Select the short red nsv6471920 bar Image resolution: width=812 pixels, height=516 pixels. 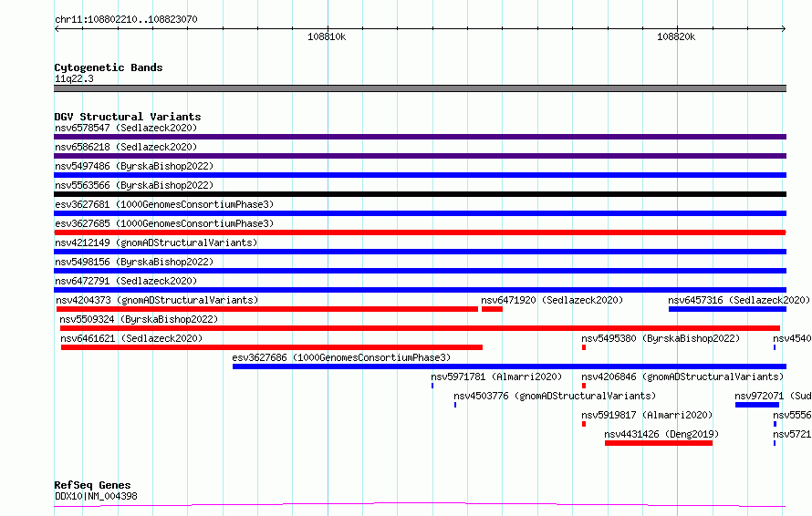click(492, 309)
